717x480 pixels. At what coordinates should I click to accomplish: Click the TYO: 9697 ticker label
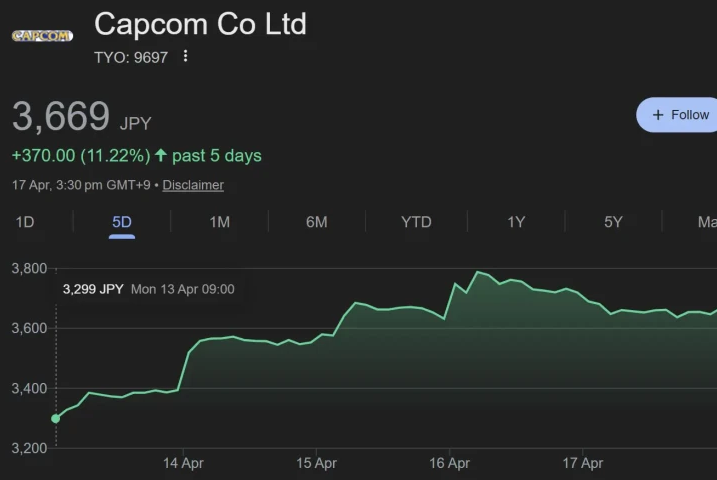click(x=131, y=57)
